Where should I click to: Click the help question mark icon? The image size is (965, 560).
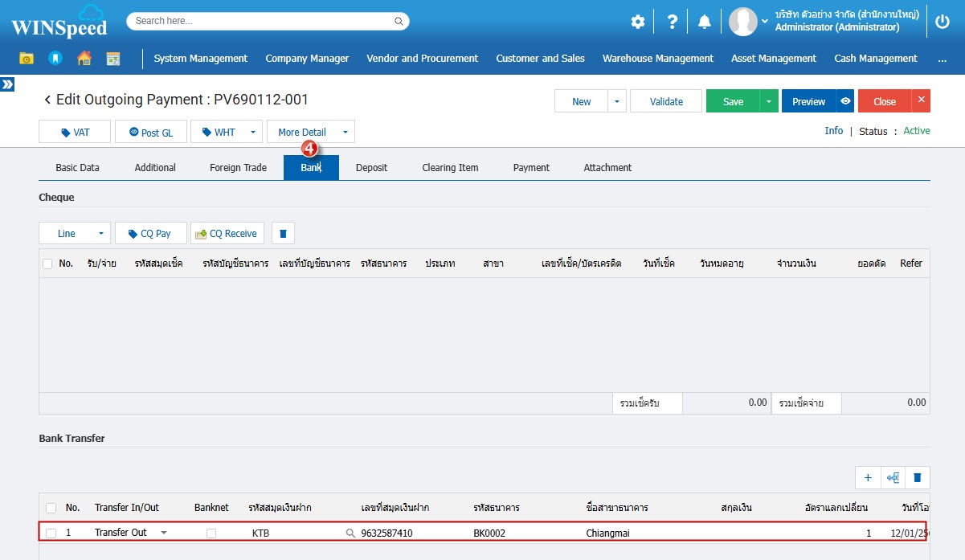coord(673,22)
